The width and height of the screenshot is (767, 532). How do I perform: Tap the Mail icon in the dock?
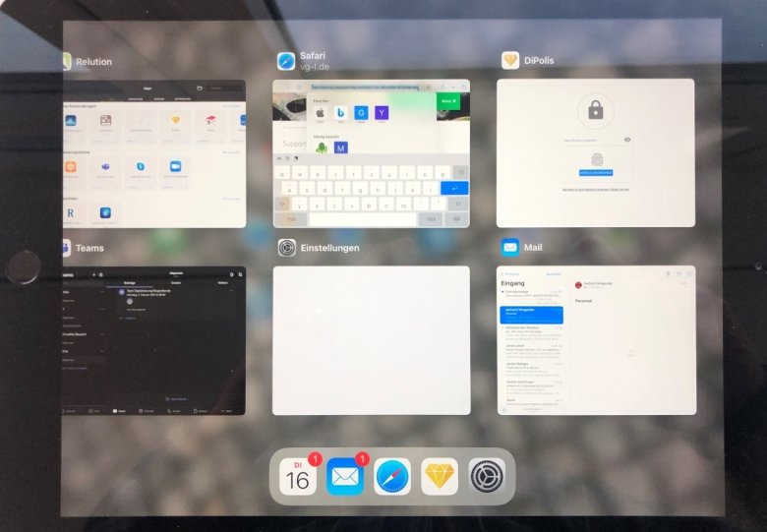[345, 477]
